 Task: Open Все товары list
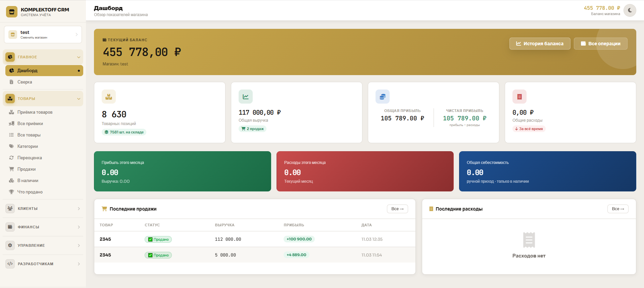point(44,135)
